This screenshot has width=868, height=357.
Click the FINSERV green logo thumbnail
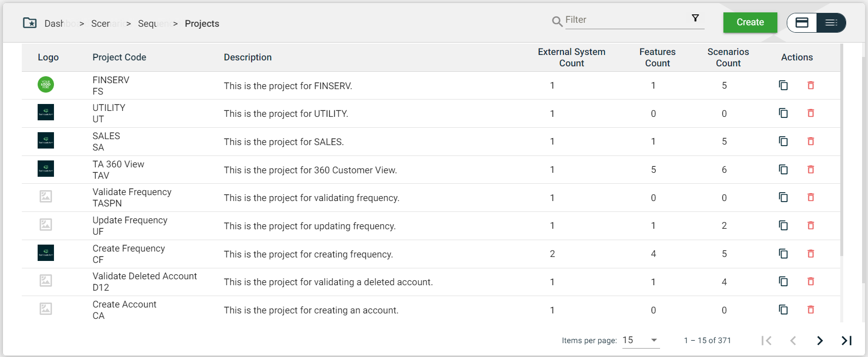coord(46,85)
